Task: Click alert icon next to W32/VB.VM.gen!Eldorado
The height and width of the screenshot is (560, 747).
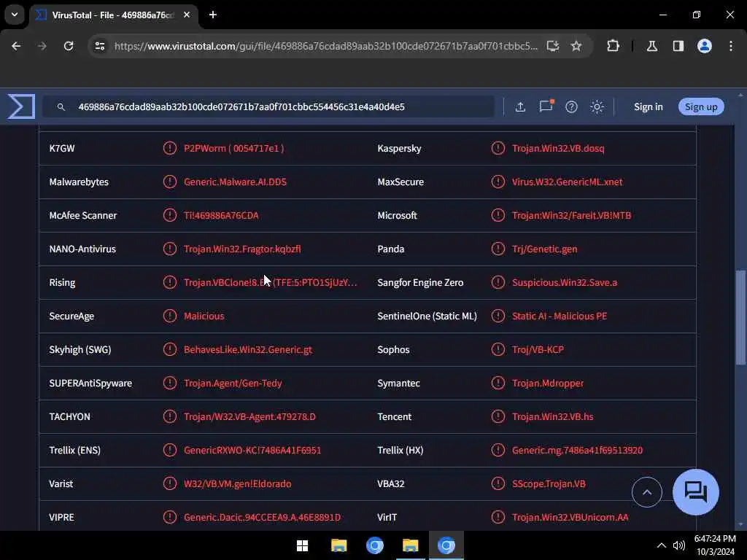Action: click(169, 483)
